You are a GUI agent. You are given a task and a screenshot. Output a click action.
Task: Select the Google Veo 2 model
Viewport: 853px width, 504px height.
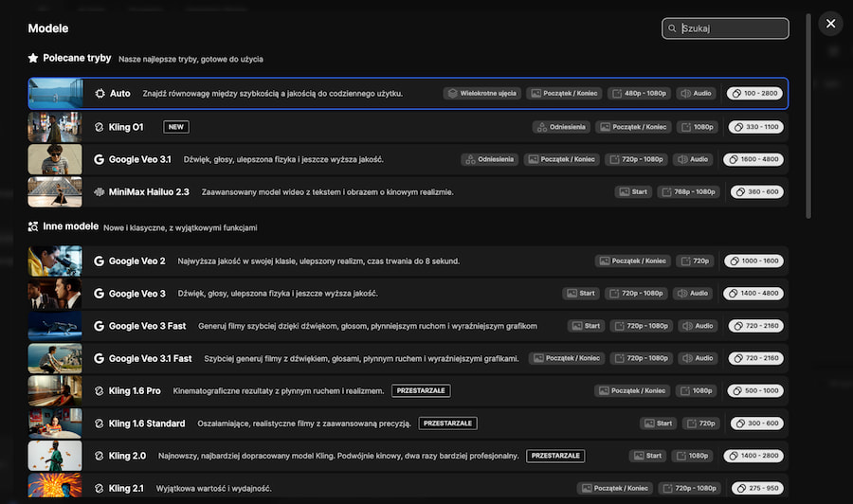pyautogui.click(x=136, y=261)
